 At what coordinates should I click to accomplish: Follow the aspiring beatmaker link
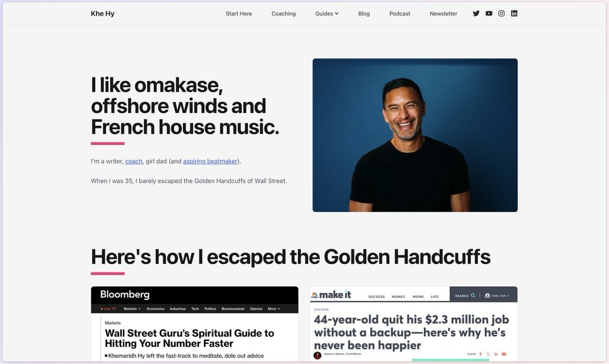pos(210,161)
